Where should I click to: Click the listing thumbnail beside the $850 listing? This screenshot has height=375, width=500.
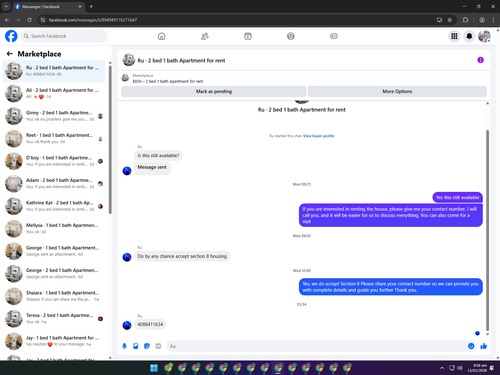click(125, 78)
